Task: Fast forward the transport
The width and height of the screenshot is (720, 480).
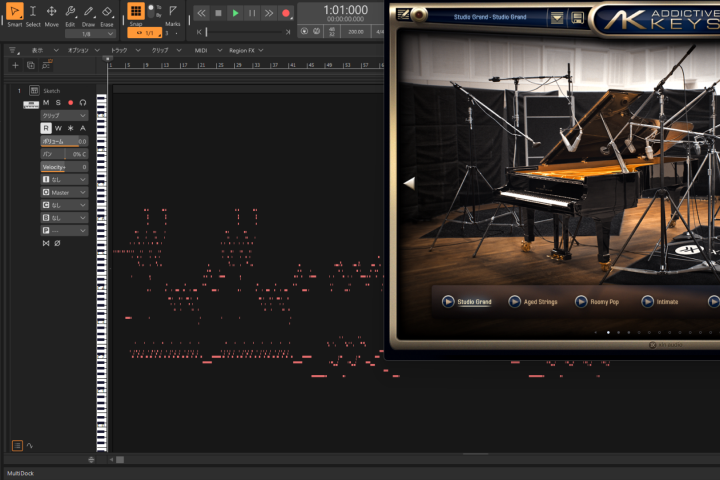Action: point(269,13)
